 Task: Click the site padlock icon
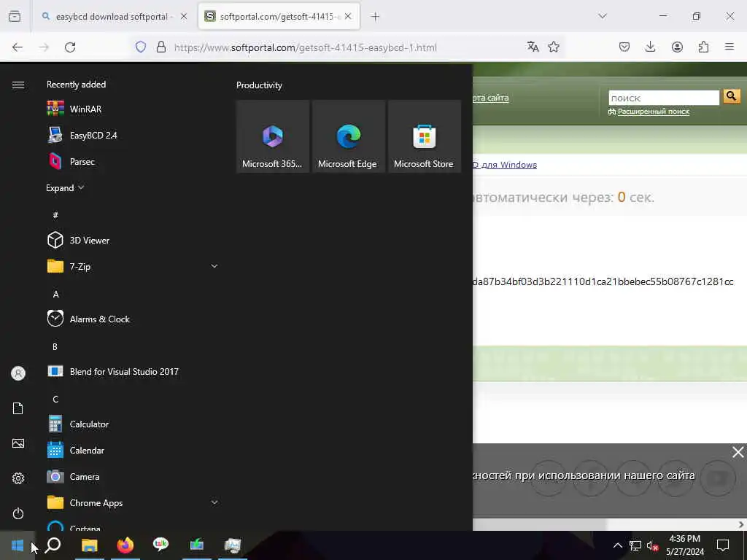pos(161,47)
